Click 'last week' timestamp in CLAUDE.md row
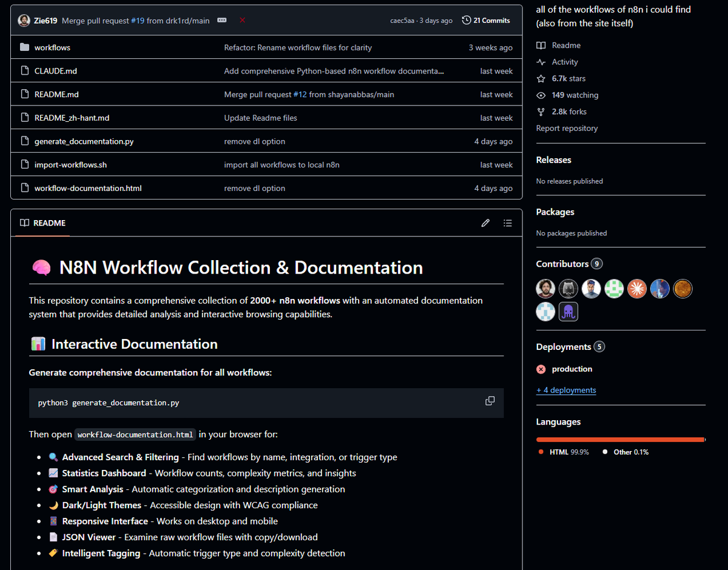 pos(496,71)
